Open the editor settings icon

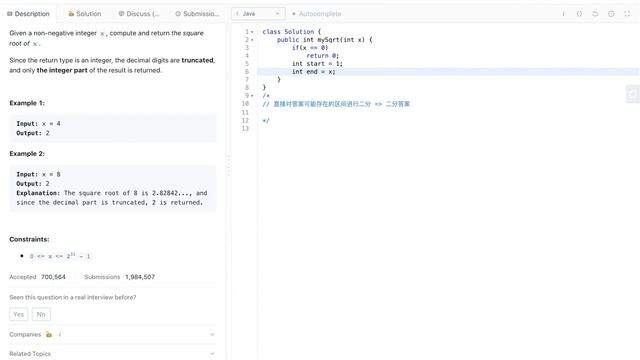pos(611,14)
